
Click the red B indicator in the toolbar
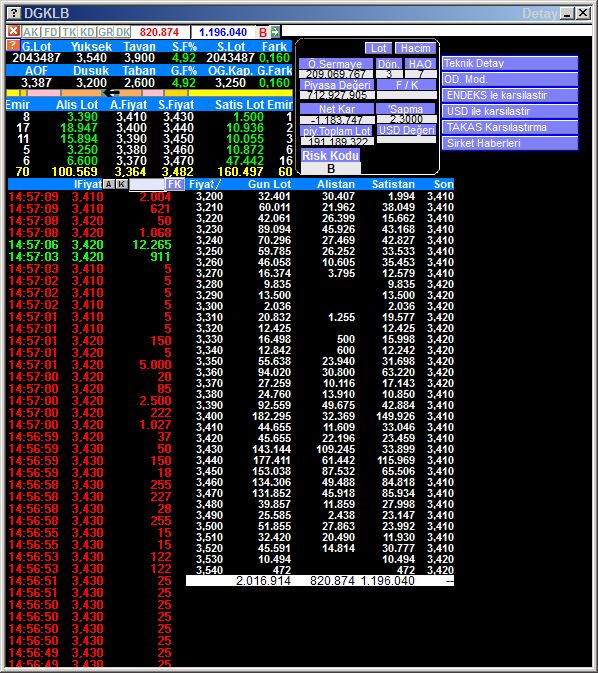(263, 32)
